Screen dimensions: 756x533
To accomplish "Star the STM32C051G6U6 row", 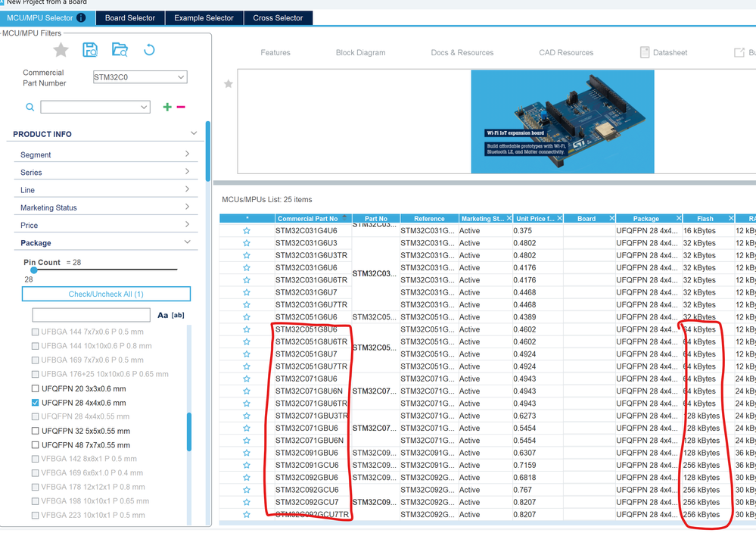I will point(247,317).
